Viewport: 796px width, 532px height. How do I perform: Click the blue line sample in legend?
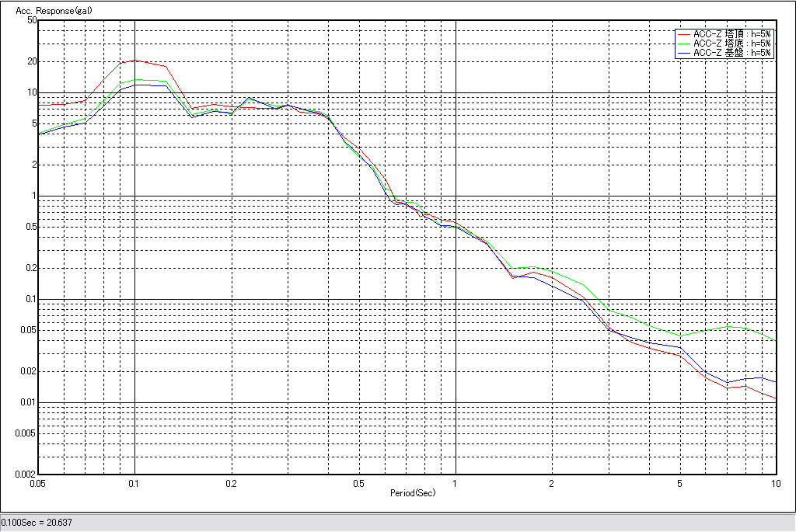point(684,53)
